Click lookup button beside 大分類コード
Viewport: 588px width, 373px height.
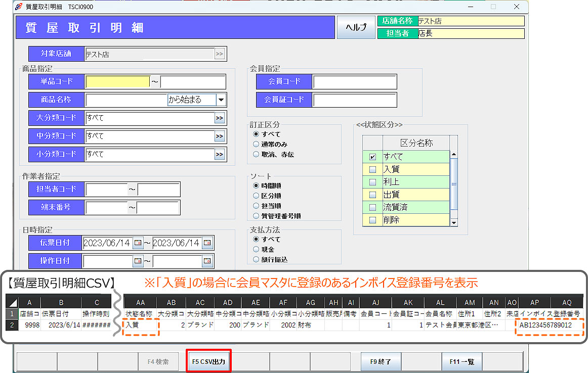click(x=220, y=118)
